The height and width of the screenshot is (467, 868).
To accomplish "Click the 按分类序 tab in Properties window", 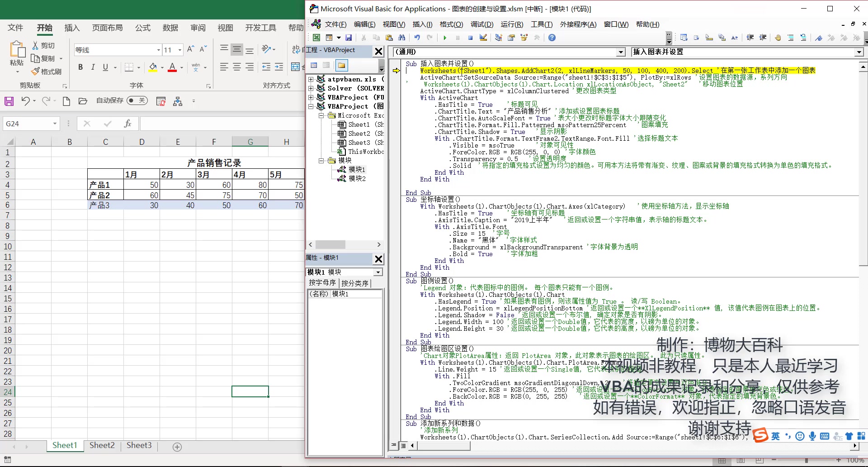I will [x=355, y=283].
